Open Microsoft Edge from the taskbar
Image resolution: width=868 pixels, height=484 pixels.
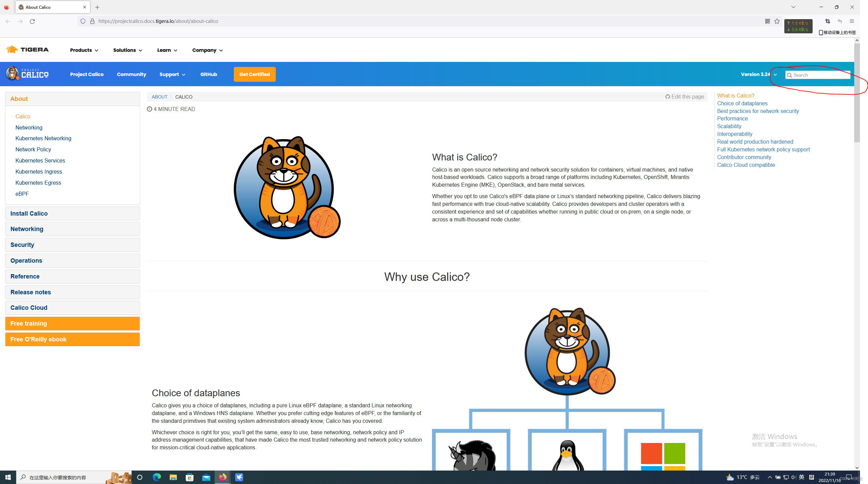[157, 477]
